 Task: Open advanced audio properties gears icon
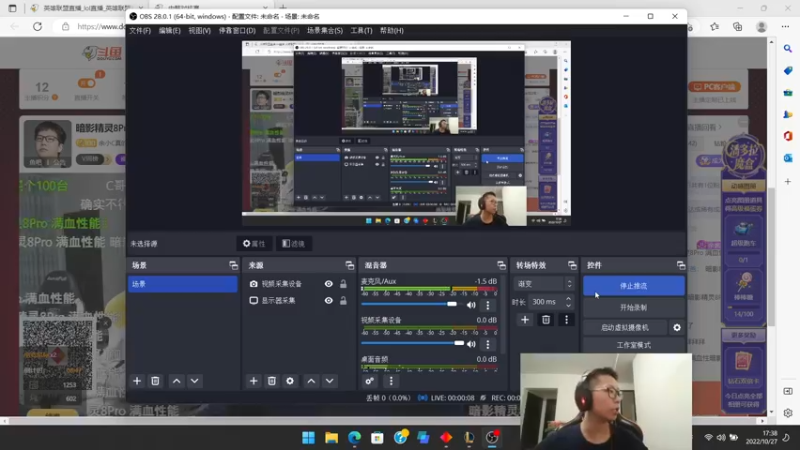coord(370,381)
